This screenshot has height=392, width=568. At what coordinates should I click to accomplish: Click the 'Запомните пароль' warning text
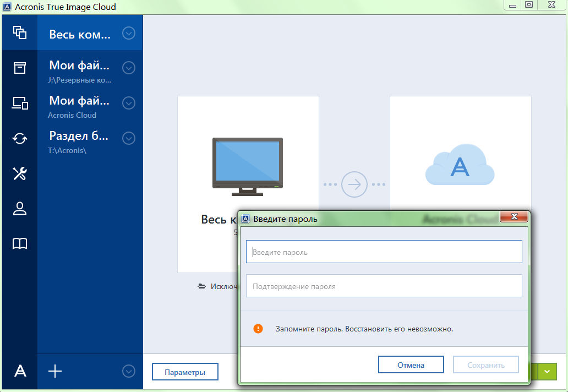[x=364, y=329]
